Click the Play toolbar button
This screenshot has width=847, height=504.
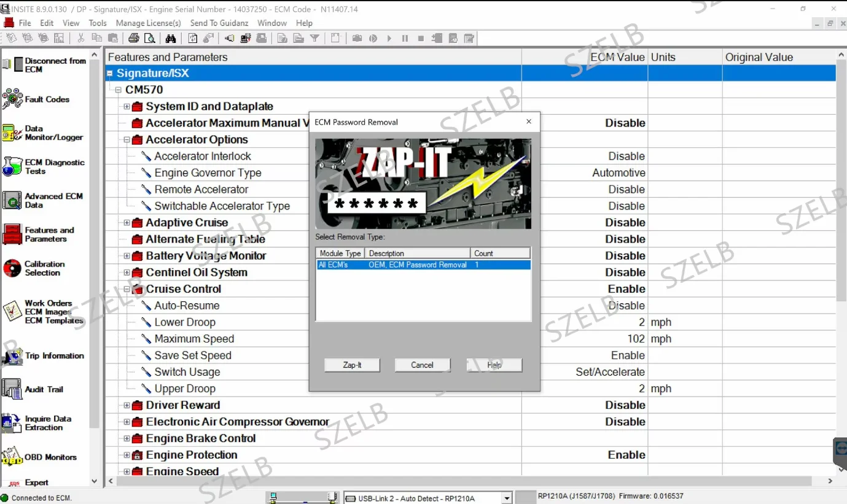tap(389, 38)
